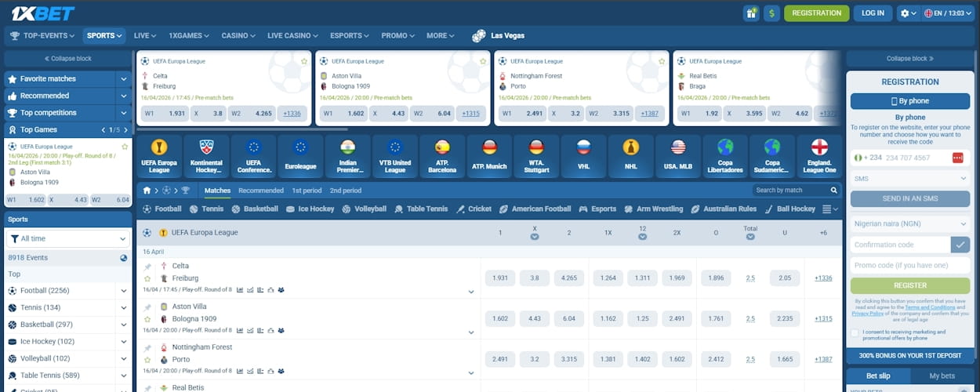Open the Las Vegas dice link
980x392 pixels.
tap(499, 35)
